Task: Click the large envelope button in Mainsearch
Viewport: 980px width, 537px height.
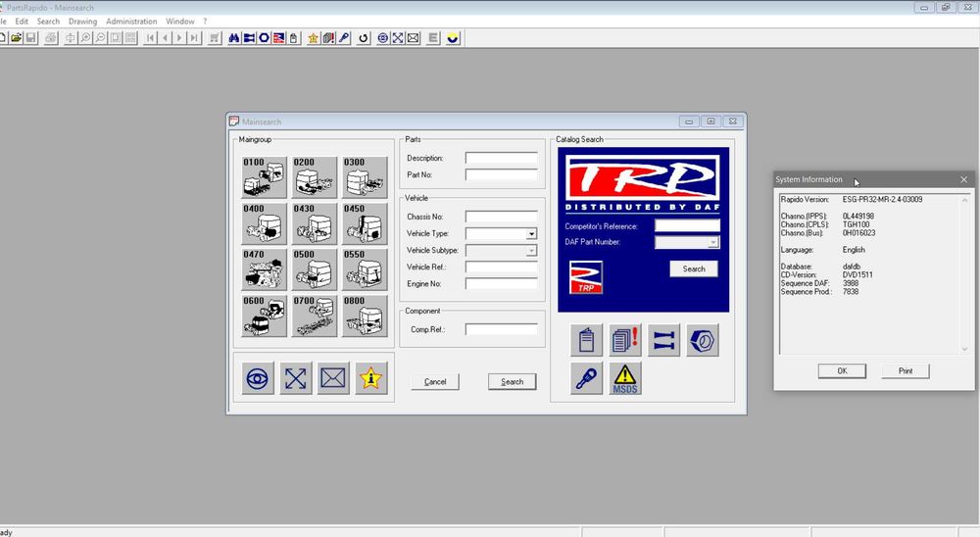Action: [x=333, y=378]
